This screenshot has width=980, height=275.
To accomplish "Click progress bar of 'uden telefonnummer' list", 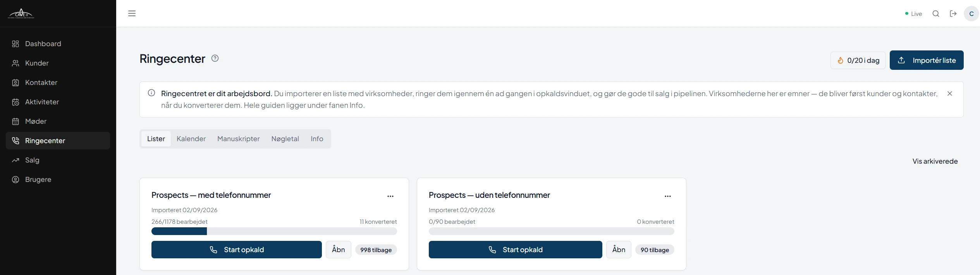I will [552, 231].
